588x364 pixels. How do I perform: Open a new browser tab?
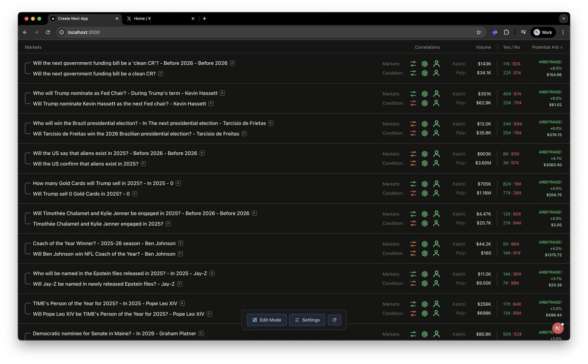click(x=204, y=19)
